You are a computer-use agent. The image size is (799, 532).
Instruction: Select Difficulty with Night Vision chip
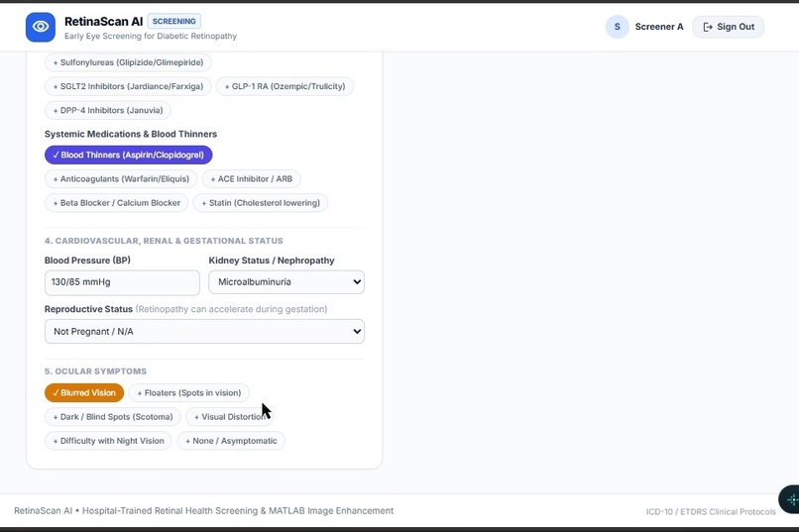tap(108, 441)
